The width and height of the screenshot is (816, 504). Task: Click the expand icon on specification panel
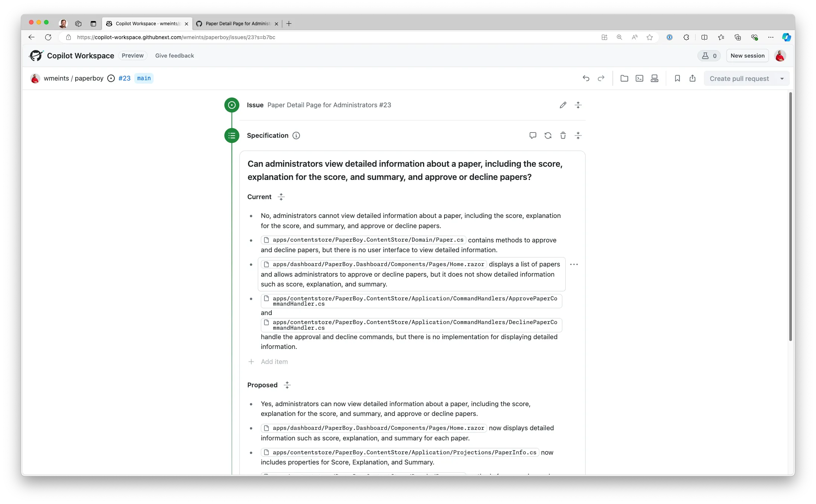pos(578,135)
